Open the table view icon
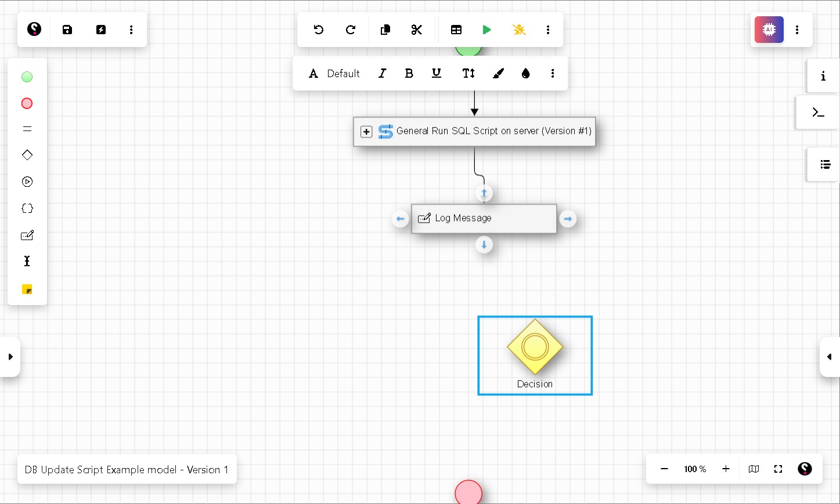The image size is (840, 504). pyautogui.click(x=456, y=30)
